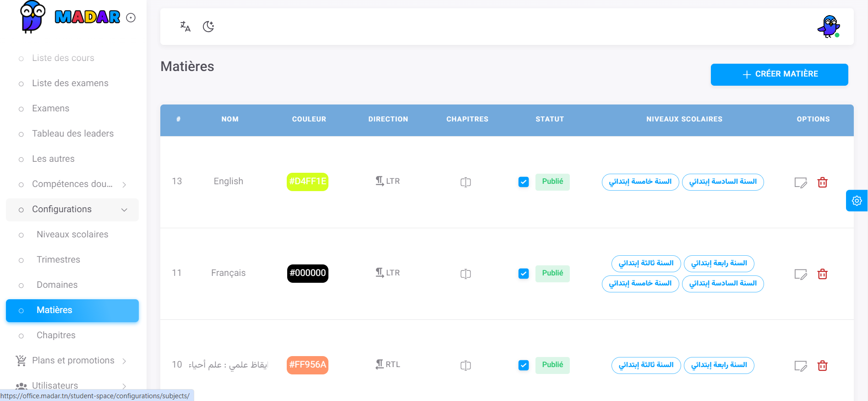Image resolution: width=868 pixels, height=401 pixels.
Task: Open the settings gear customizer panel
Action: [857, 201]
